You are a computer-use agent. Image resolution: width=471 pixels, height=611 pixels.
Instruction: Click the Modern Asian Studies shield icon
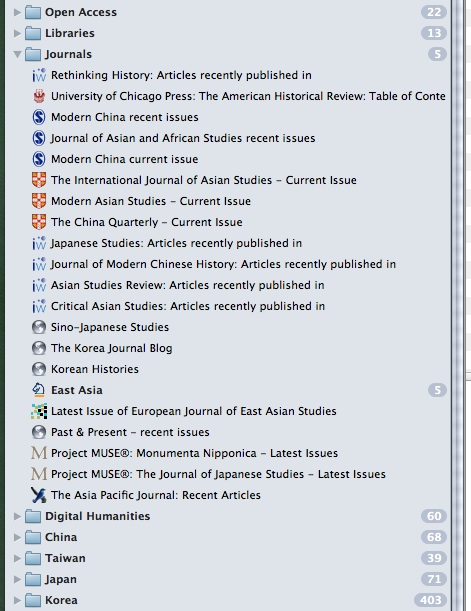point(39,201)
